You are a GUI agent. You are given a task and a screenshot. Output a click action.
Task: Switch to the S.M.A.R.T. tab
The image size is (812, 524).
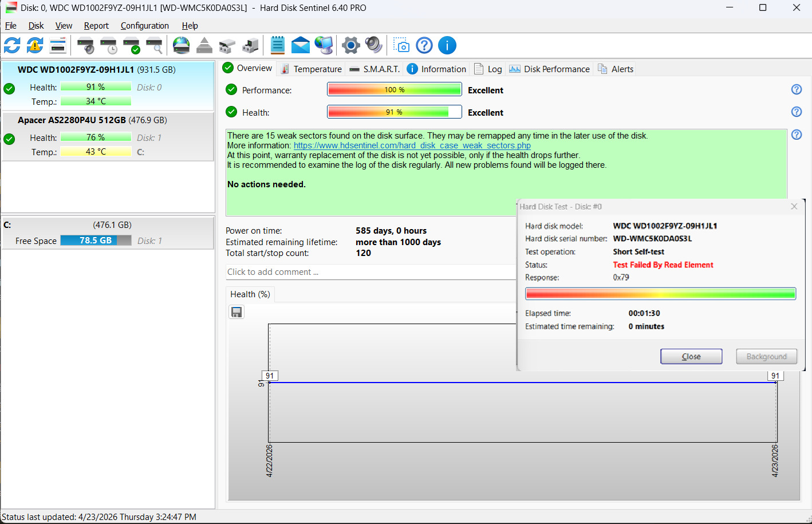pyautogui.click(x=374, y=69)
